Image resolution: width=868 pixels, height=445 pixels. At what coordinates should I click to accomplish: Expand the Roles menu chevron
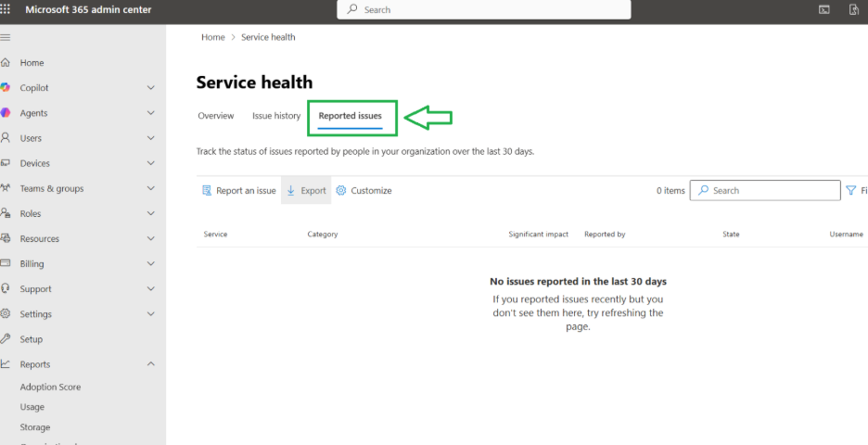pyautogui.click(x=150, y=213)
